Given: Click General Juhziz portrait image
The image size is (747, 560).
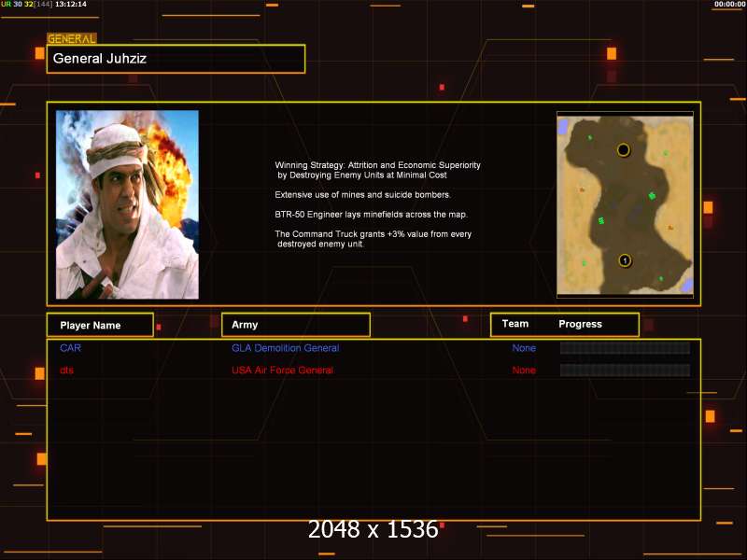Looking at the screenshot, I should 127,204.
